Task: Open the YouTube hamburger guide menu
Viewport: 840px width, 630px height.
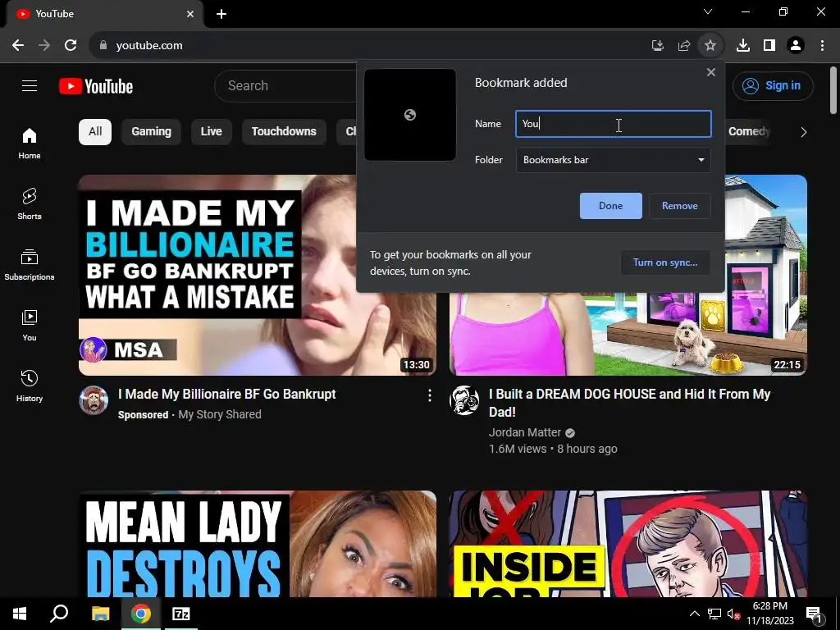Action: click(x=30, y=85)
